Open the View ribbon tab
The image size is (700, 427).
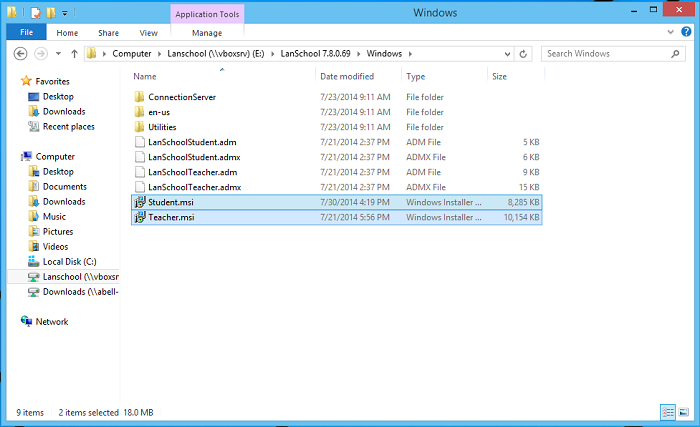[x=149, y=33]
